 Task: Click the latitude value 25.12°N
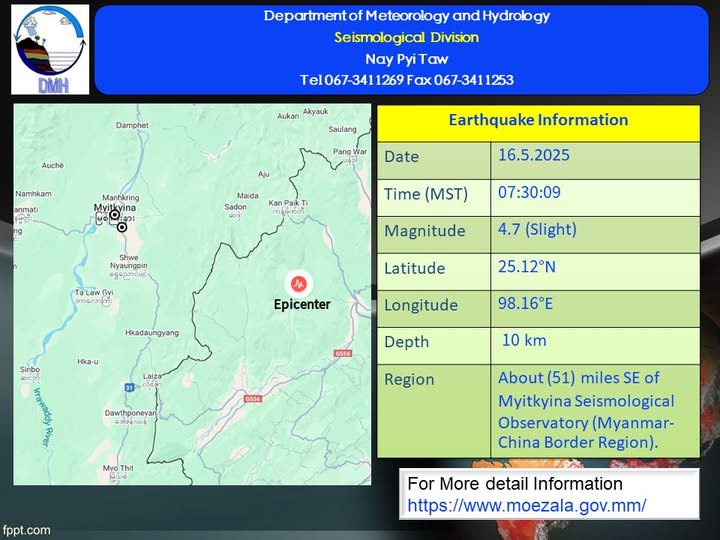pyautogui.click(x=526, y=267)
